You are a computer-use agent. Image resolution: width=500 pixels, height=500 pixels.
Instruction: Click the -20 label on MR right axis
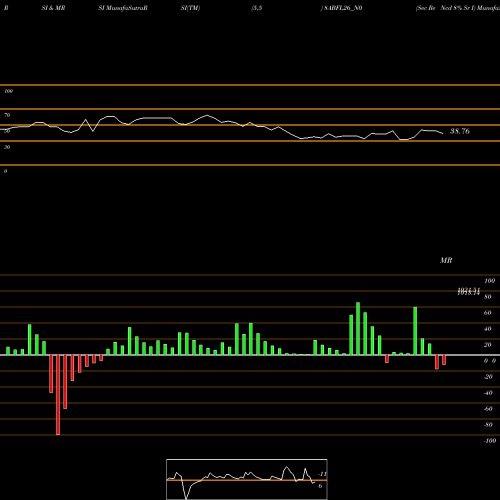pyautogui.click(x=488, y=377)
